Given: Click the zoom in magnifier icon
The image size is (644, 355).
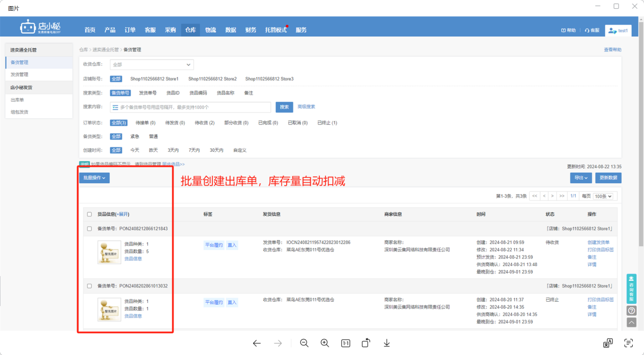Looking at the screenshot, I should click(325, 343).
